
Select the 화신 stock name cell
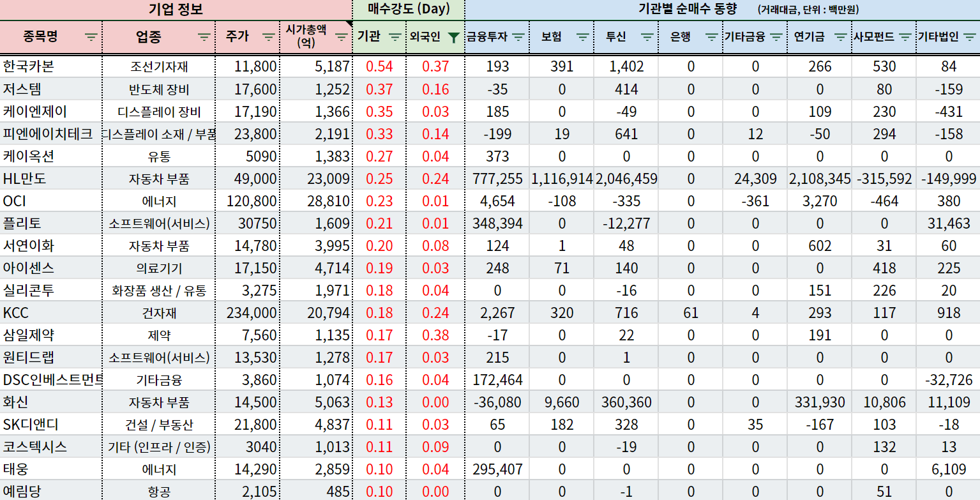(x=51, y=402)
